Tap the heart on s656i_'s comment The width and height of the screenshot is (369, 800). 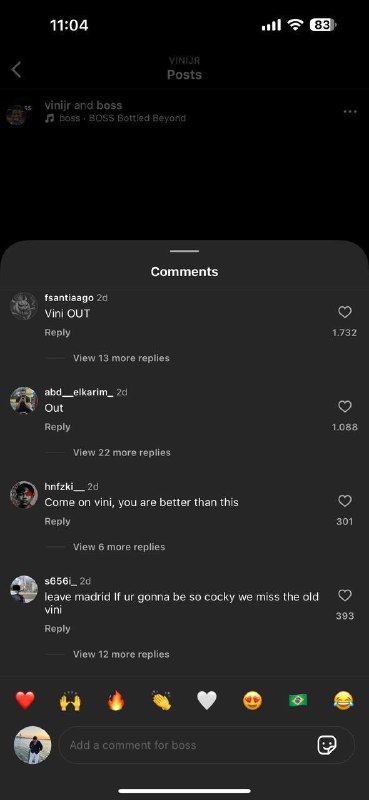(345, 595)
